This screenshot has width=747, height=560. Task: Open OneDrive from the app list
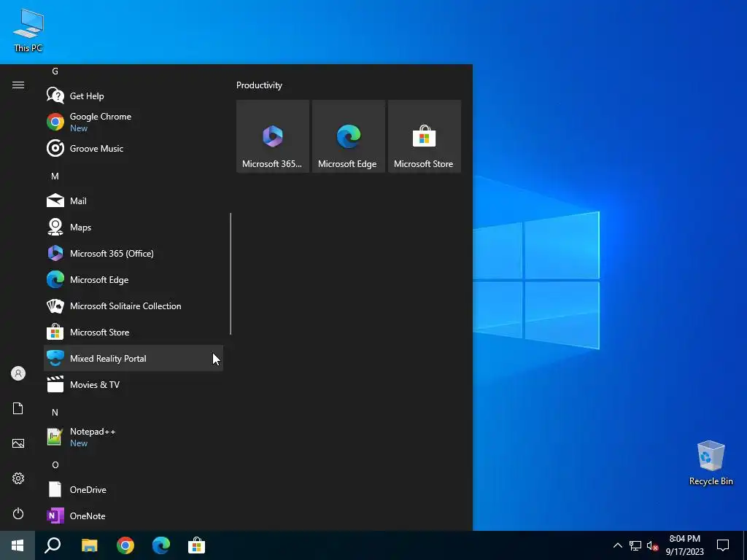click(x=133, y=489)
